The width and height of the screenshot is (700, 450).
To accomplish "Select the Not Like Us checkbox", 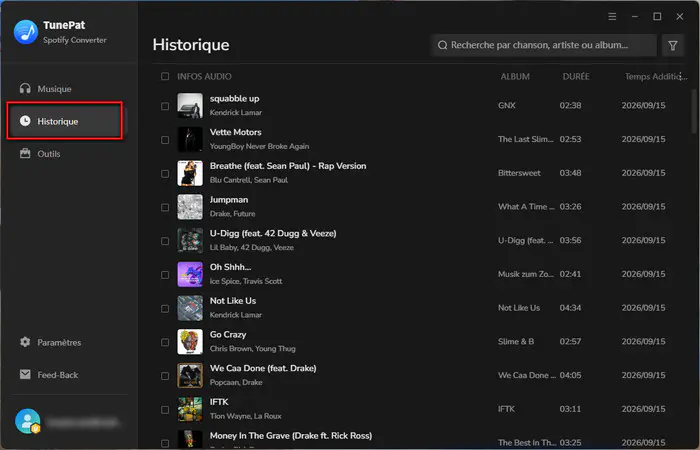I will pos(165,308).
